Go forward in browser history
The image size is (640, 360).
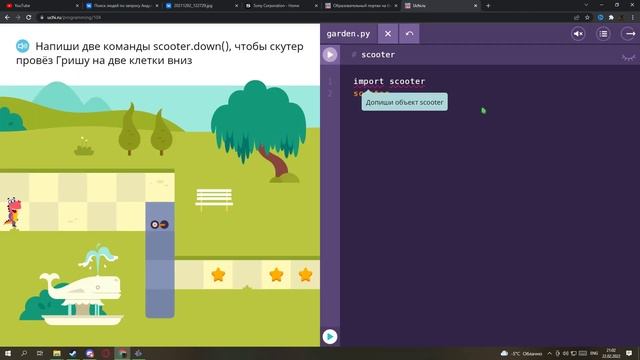click(x=18, y=18)
